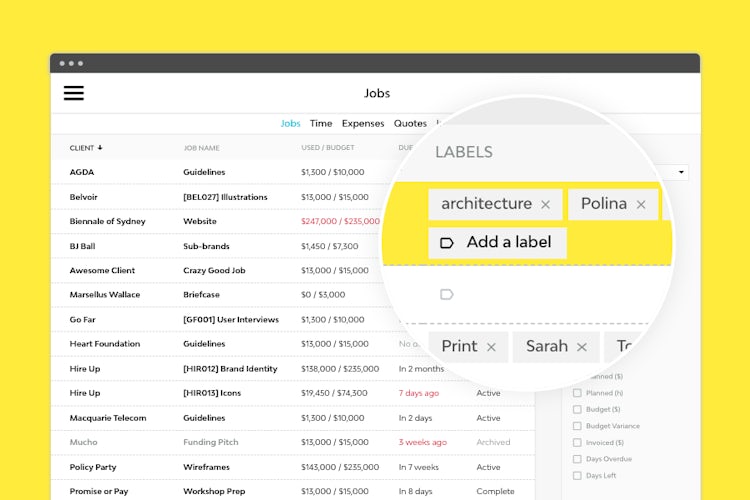The image size is (750, 500).
Task: Click the Complete status cell
Action: point(495,491)
